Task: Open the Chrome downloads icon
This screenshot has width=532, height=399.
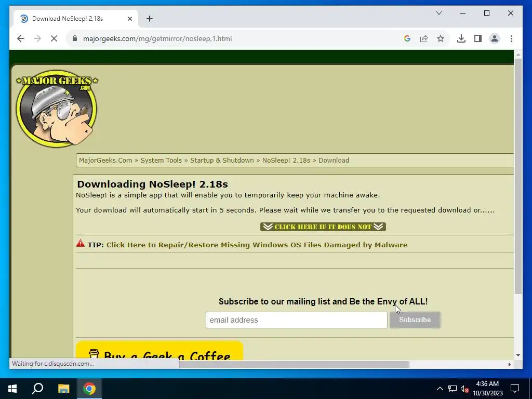Action: pos(461,38)
